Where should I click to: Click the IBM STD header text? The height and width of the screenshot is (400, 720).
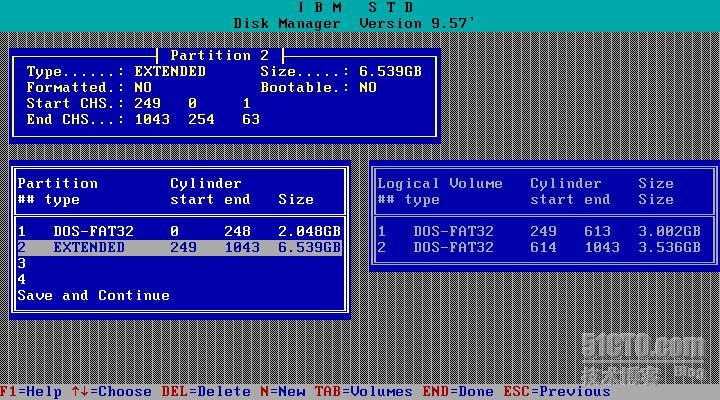pos(356,7)
